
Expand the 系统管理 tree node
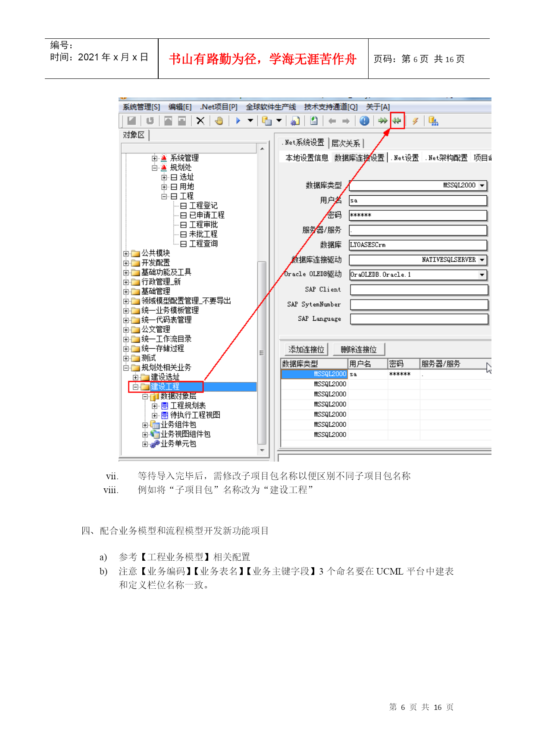(154, 159)
